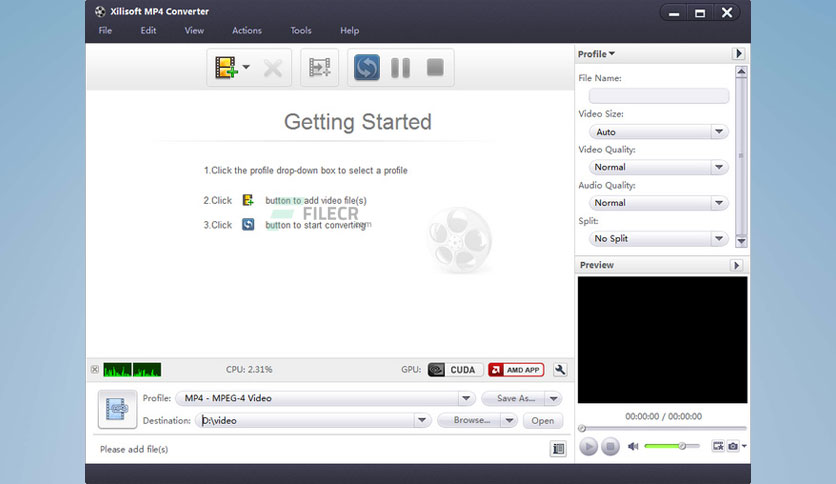
Task: Open the Video Quality Normal dropdown
Action: [658, 167]
